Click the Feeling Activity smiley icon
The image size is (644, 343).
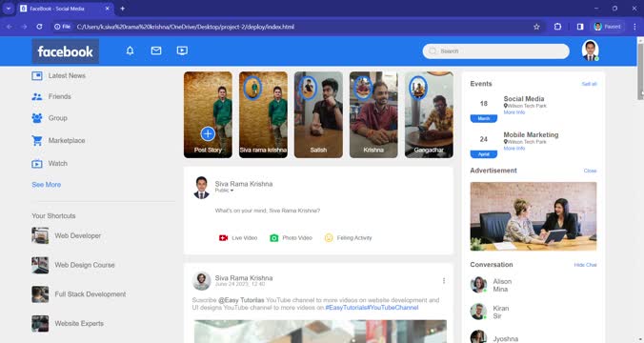pyautogui.click(x=329, y=238)
